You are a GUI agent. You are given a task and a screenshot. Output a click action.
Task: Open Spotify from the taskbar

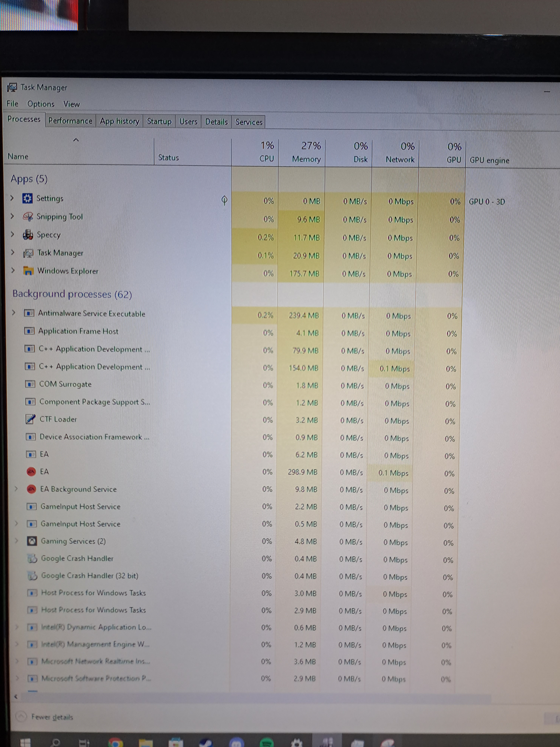(x=267, y=742)
